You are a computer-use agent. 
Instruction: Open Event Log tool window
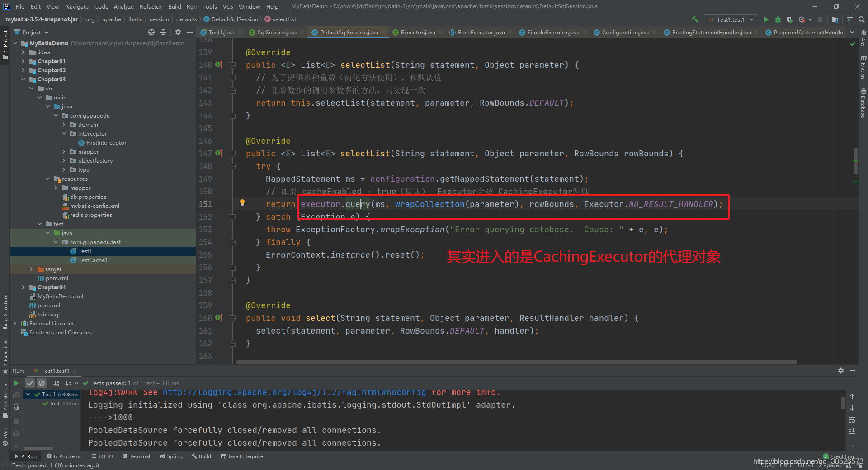pyautogui.click(x=839, y=456)
